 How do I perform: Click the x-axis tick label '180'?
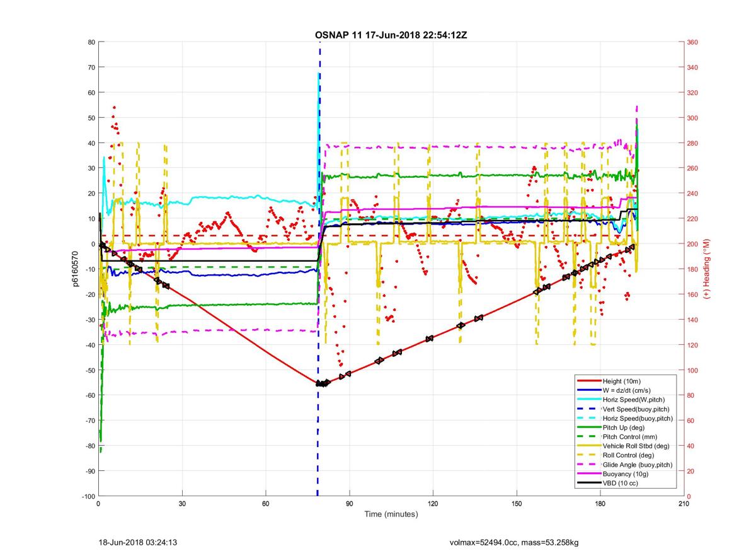click(600, 503)
